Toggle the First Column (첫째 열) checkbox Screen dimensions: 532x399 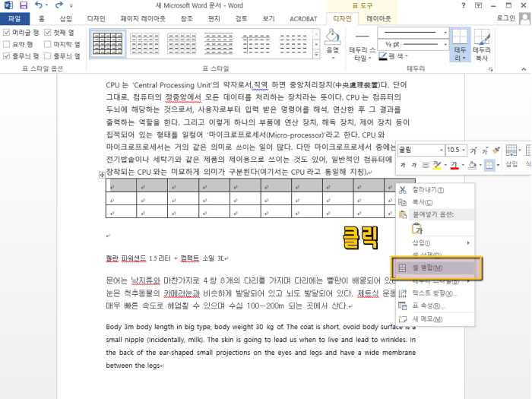click(x=47, y=33)
